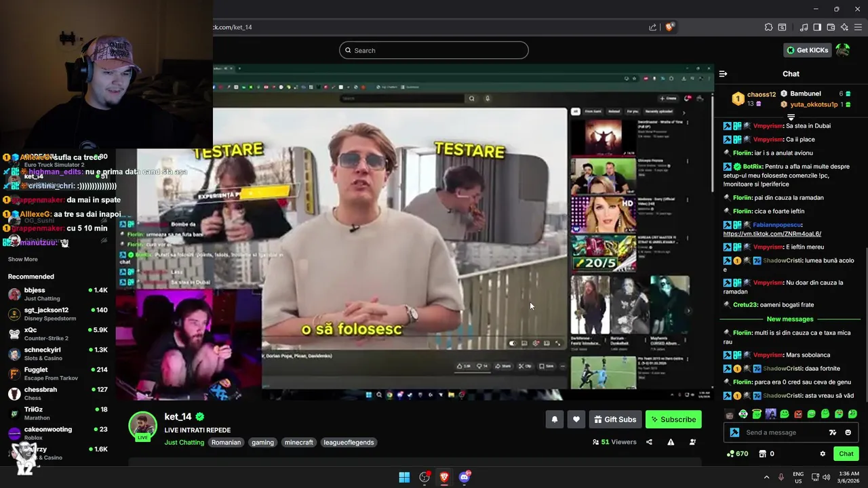Open the emoji picker smiley icon
This screenshot has width=868, height=488.
(x=848, y=432)
